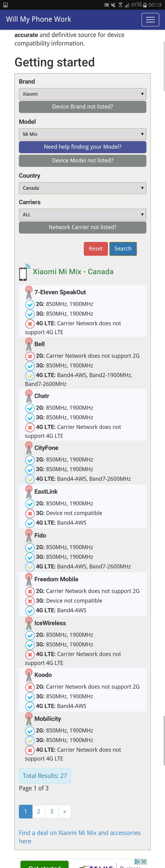Click the red X beside EastLink 3G
This screenshot has width=165, height=868.
[30, 513]
